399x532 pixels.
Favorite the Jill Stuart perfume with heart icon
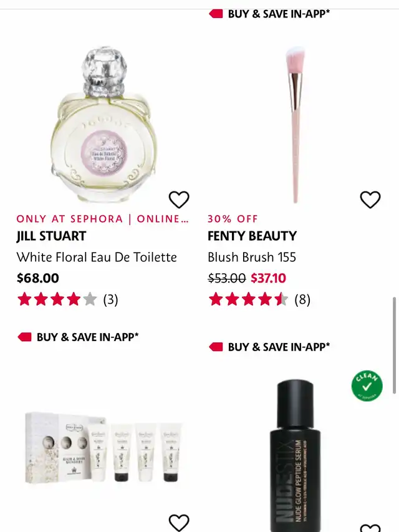(x=179, y=200)
